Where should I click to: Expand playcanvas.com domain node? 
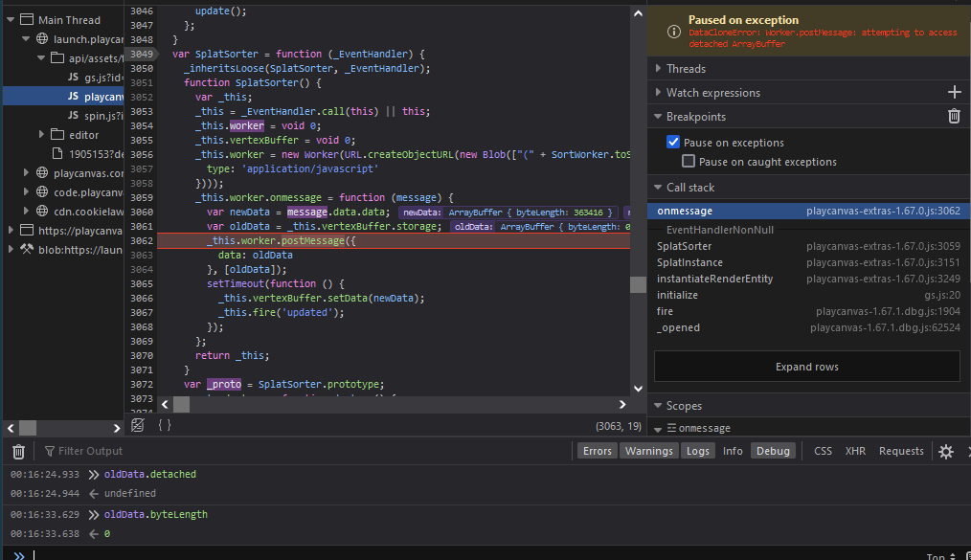(26, 172)
